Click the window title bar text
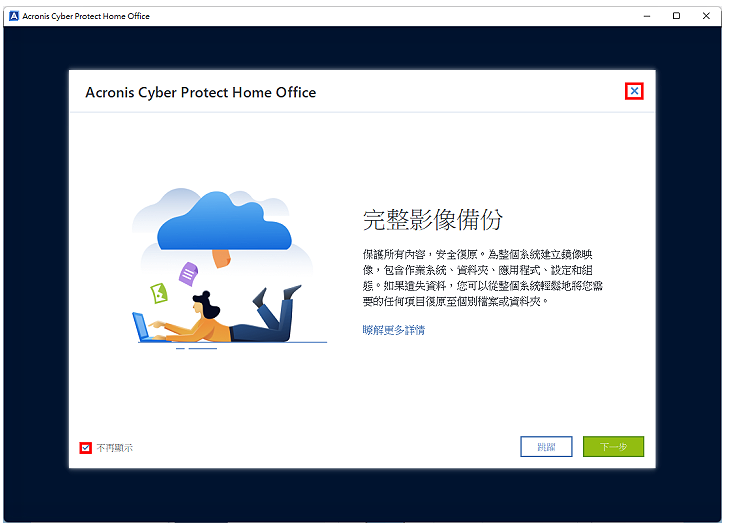 coord(86,16)
